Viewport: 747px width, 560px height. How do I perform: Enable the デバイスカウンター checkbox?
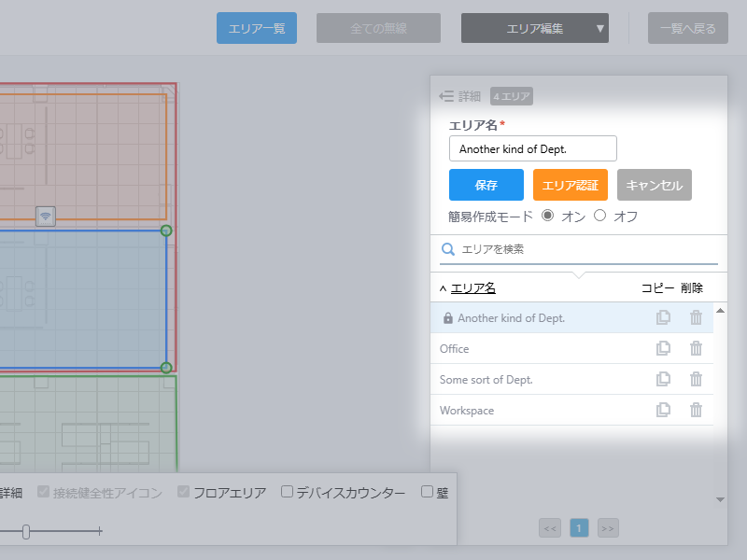(287, 492)
